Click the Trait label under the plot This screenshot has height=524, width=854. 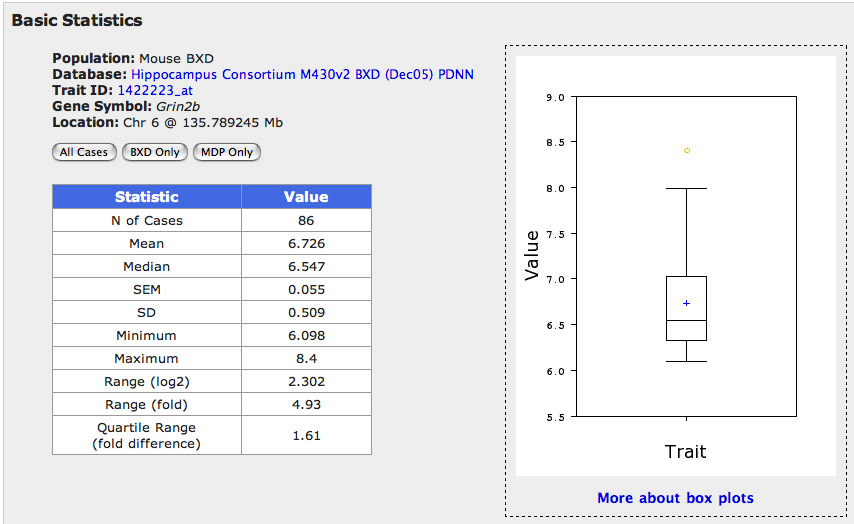[685, 451]
